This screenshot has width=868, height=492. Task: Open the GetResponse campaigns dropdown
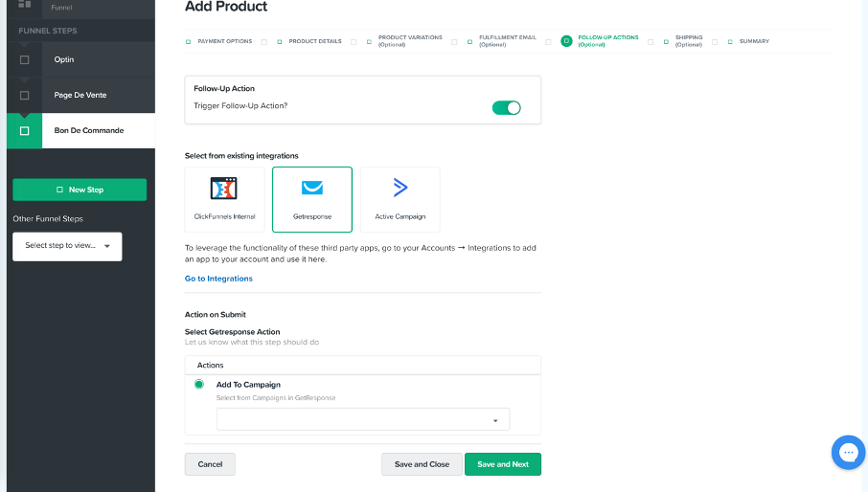363,419
